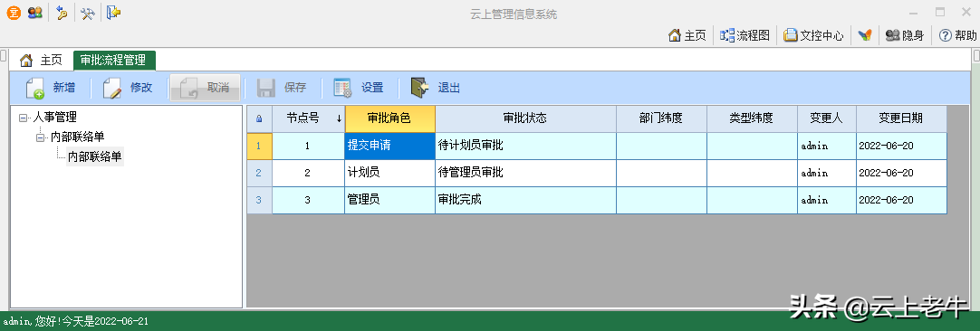Collapse the first-level 内部联络单 node
This screenshot has height=331, width=980.
click(x=40, y=137)
